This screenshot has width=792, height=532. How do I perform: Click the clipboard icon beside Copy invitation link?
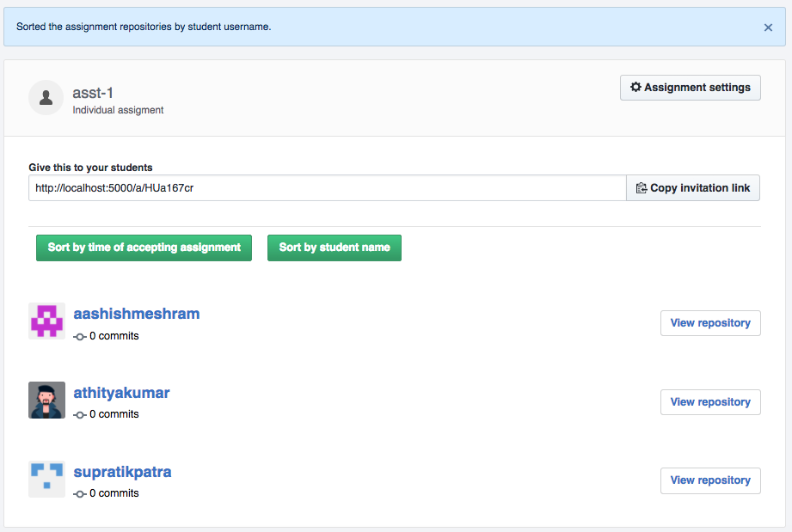641,187
